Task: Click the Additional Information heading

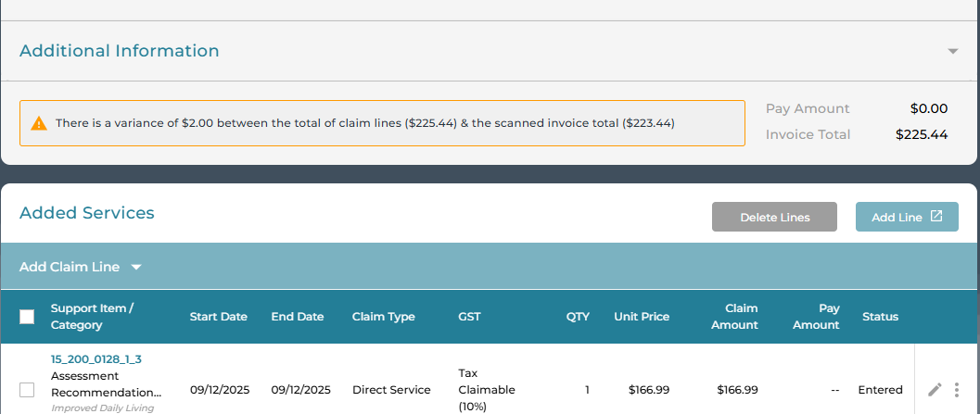Action: coord(120,51)
